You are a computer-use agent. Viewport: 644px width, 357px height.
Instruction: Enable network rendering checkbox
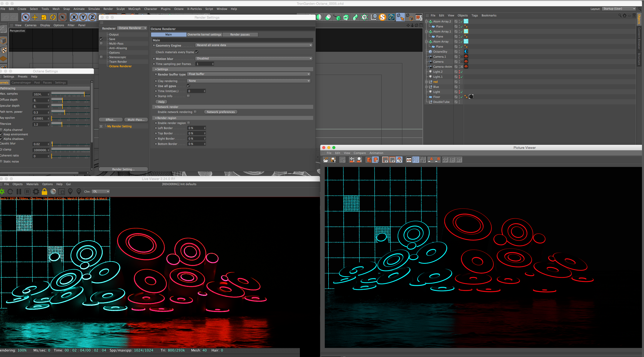[195, 112]
